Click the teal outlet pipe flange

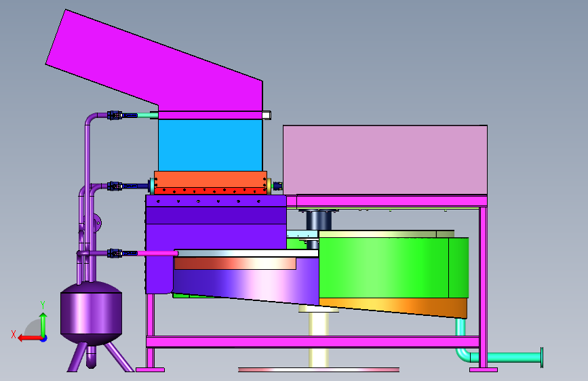click(x=542, y=357)
